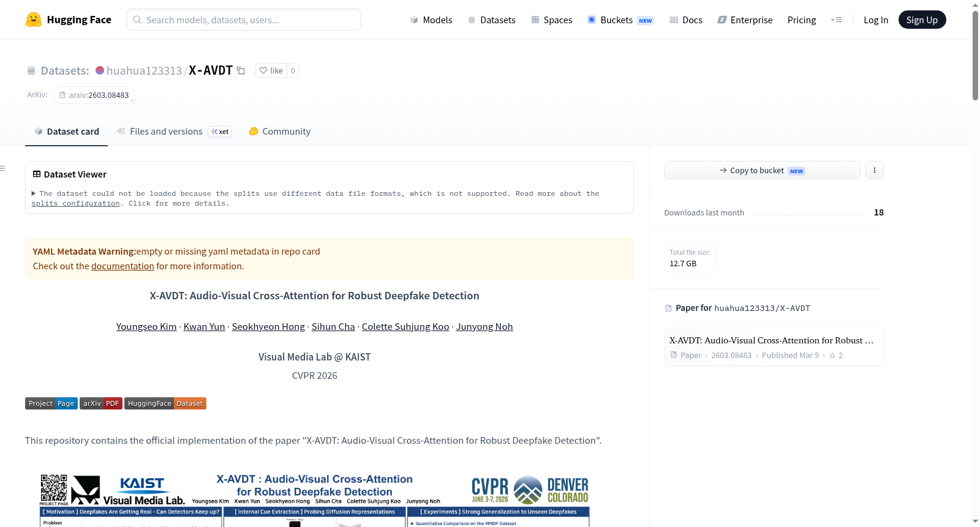The width and height of the screenshot is (980, 527).
Task: Click the Dataset Viewer heading
Action: click(x=75, y=174)
